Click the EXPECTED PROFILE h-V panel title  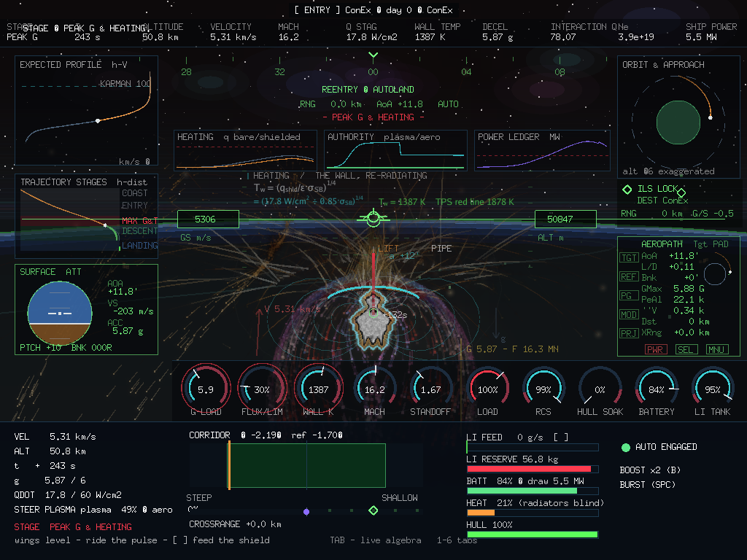[74, 65]
